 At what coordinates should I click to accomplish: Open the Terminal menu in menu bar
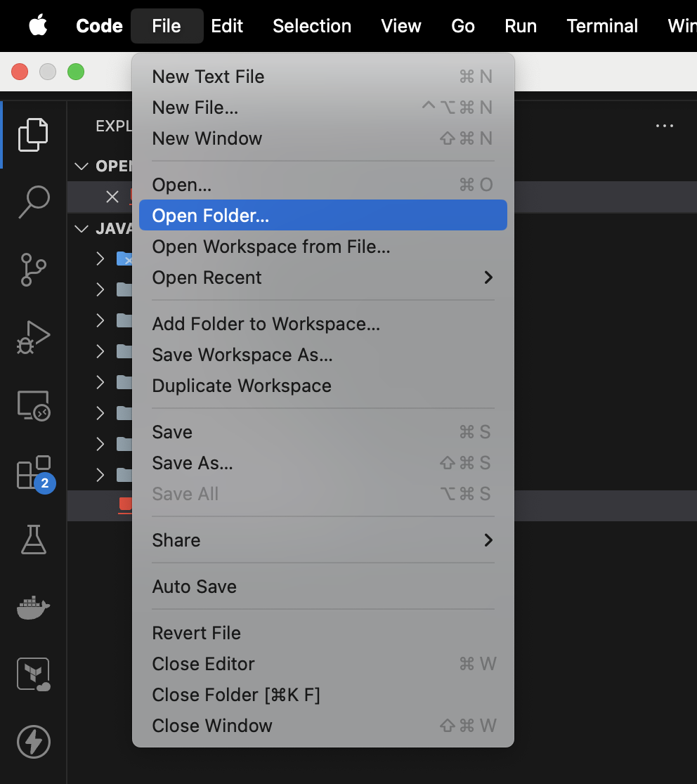(602, 26)
